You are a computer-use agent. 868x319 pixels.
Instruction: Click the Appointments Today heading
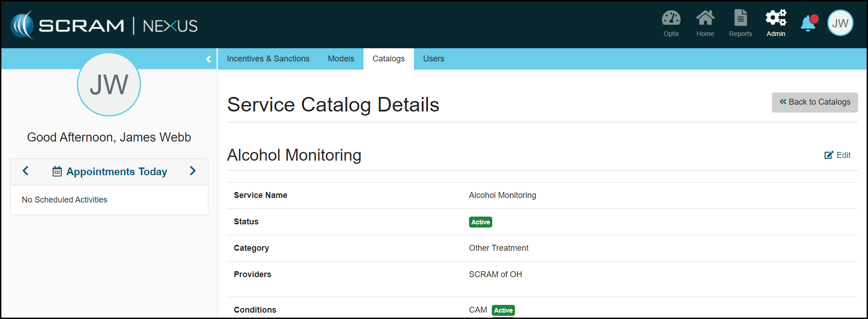(x=116, y=172)
